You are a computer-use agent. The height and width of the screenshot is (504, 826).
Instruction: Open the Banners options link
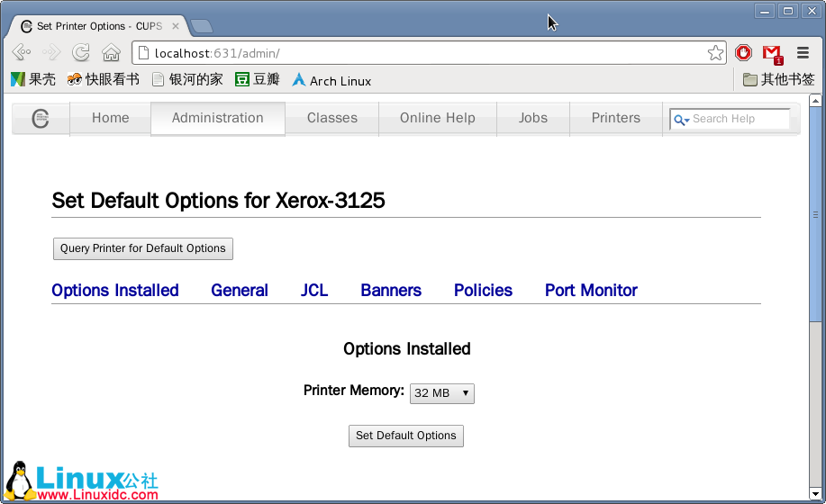click(x=391, y=290)
